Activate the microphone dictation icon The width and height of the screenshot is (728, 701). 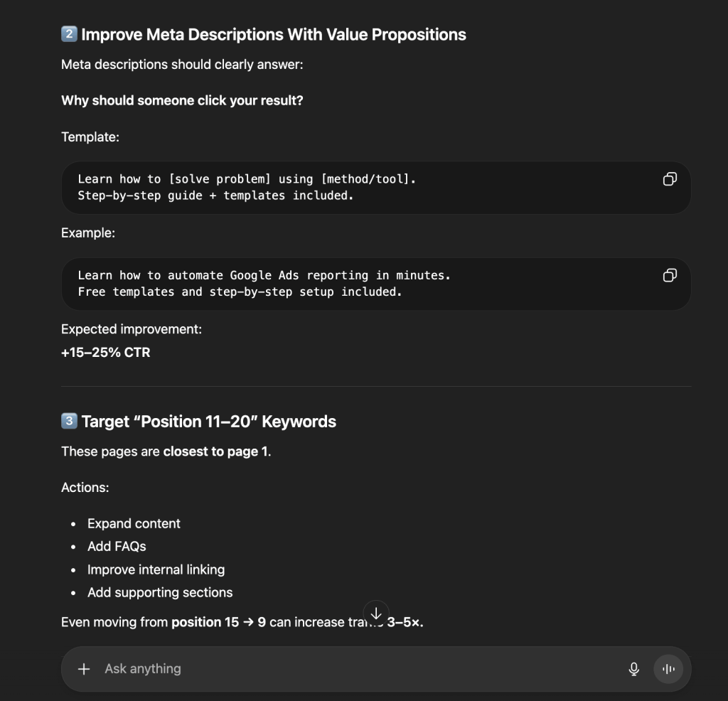633,668
